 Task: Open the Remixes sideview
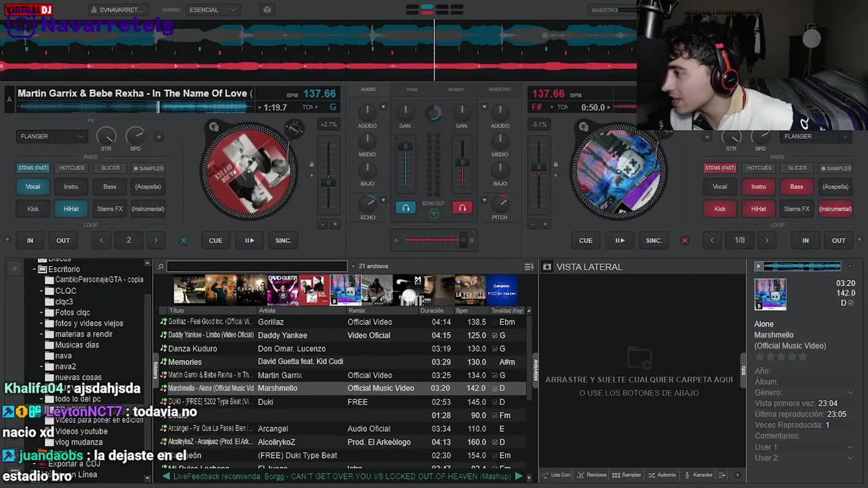point(593,475)
